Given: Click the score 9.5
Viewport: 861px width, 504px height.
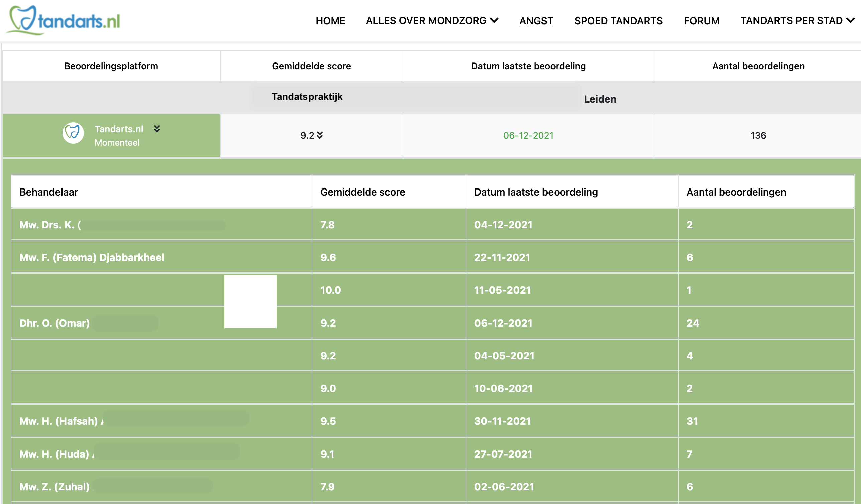Looking at the screenshot, I should coord(328,421).
